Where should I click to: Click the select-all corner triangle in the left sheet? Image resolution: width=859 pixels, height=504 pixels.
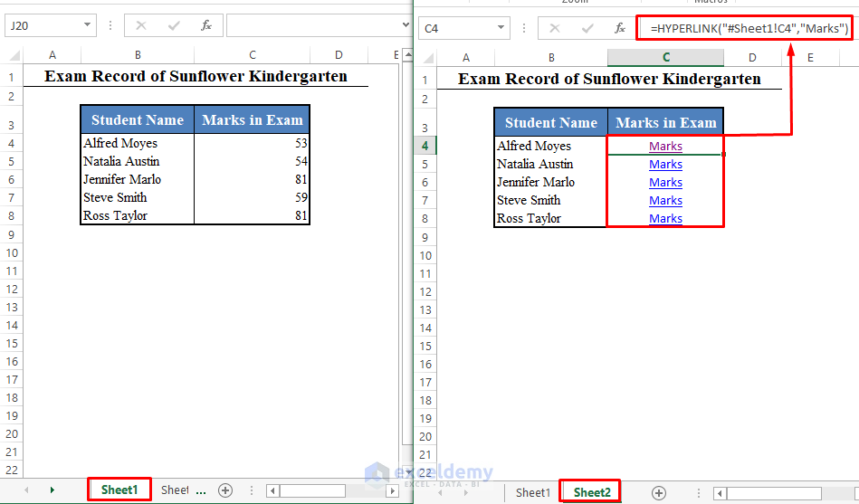pos(14,55)
